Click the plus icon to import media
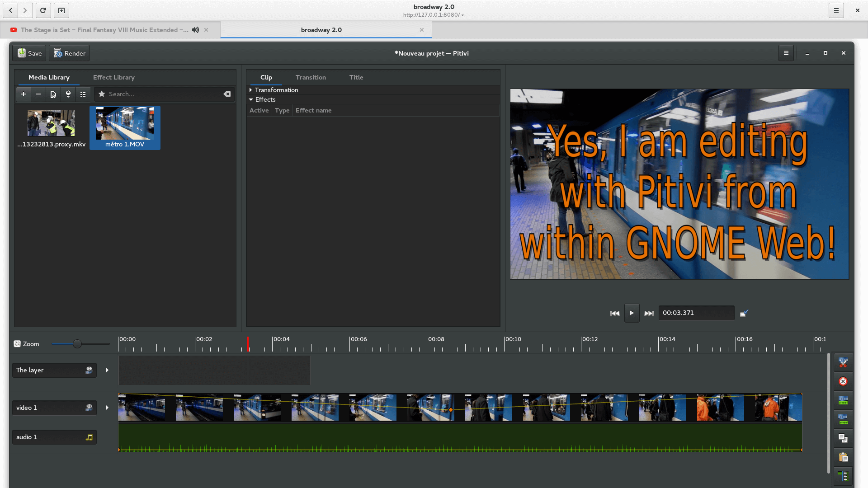Screen dimensions: 868x488 [24, 94]
